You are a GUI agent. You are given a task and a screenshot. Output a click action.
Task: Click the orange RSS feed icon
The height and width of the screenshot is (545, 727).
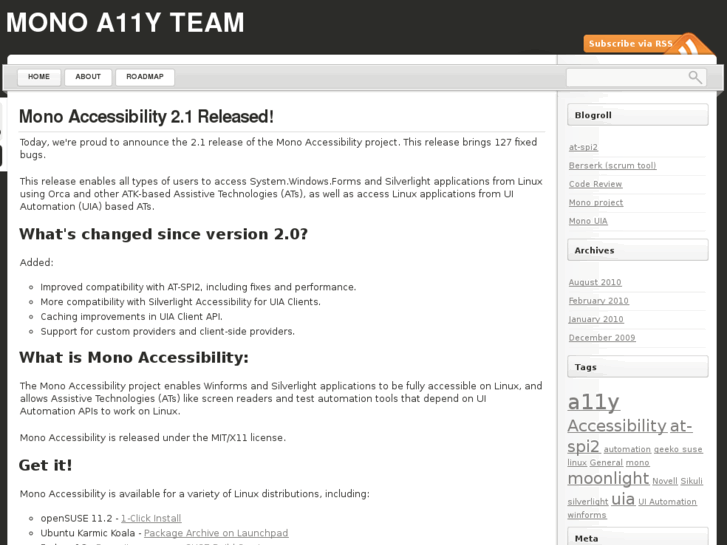[690, 45]
